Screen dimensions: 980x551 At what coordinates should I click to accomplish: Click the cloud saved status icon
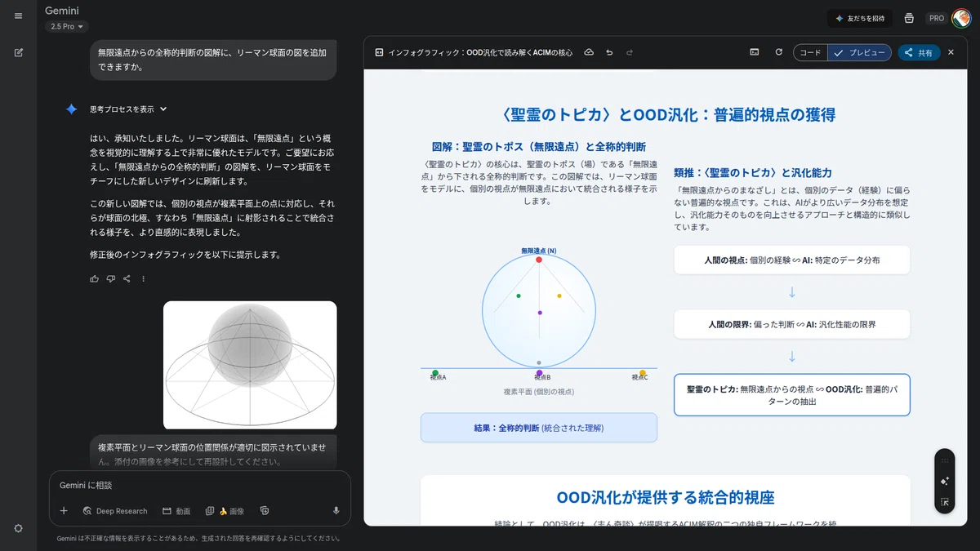pos(589,52)
